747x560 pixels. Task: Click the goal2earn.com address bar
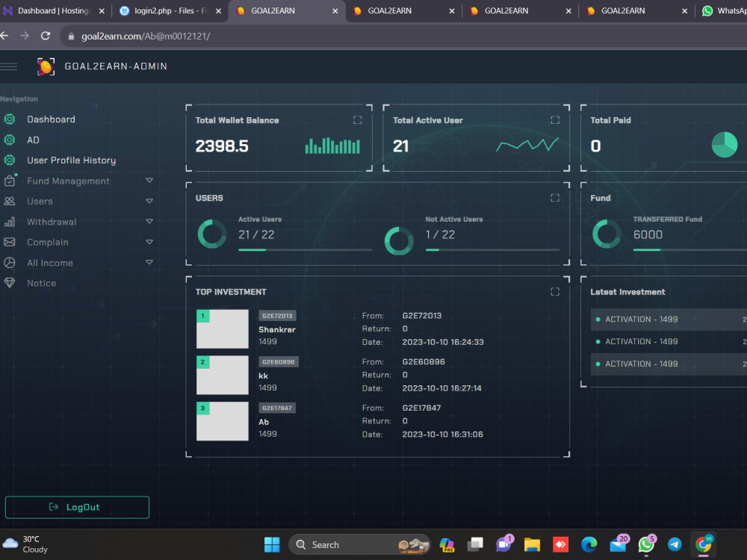403,36
